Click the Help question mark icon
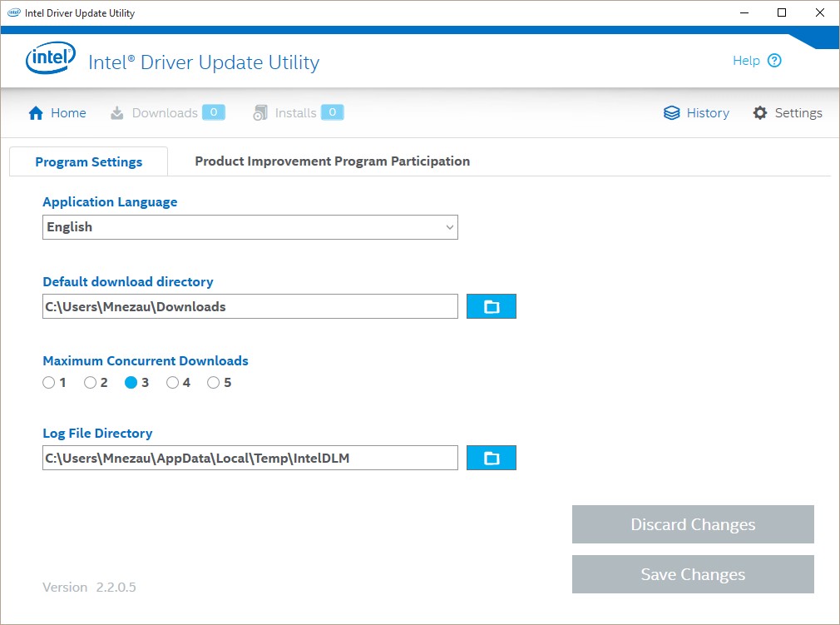840x625 pixels. click(x=774, y=61)
